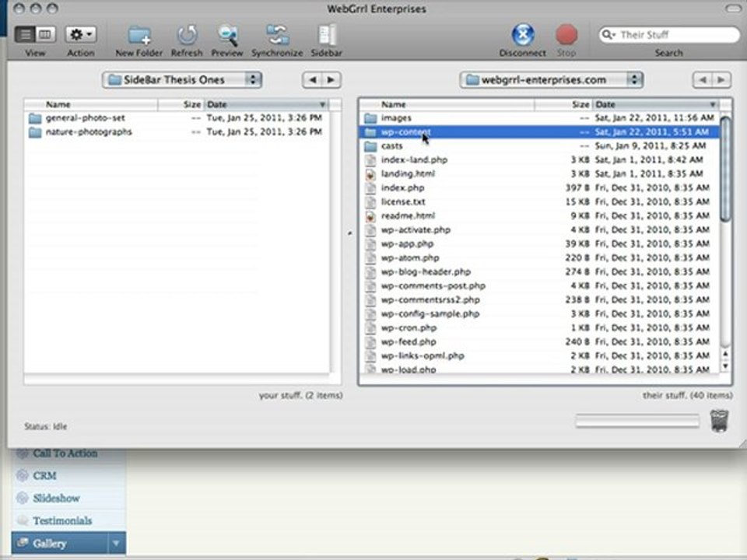Image resolution: width=747 pixels, height=560 pixels.
Task: Open Gallery in the background sidebar
Action: point(60,544)
